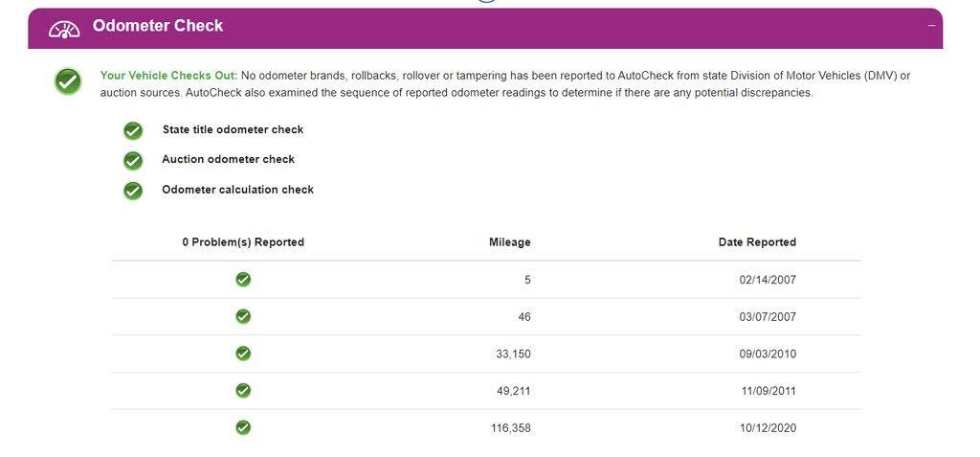980x457 pixels.
Task: Click 'State title odometer check' label
Action: [233, 129]
